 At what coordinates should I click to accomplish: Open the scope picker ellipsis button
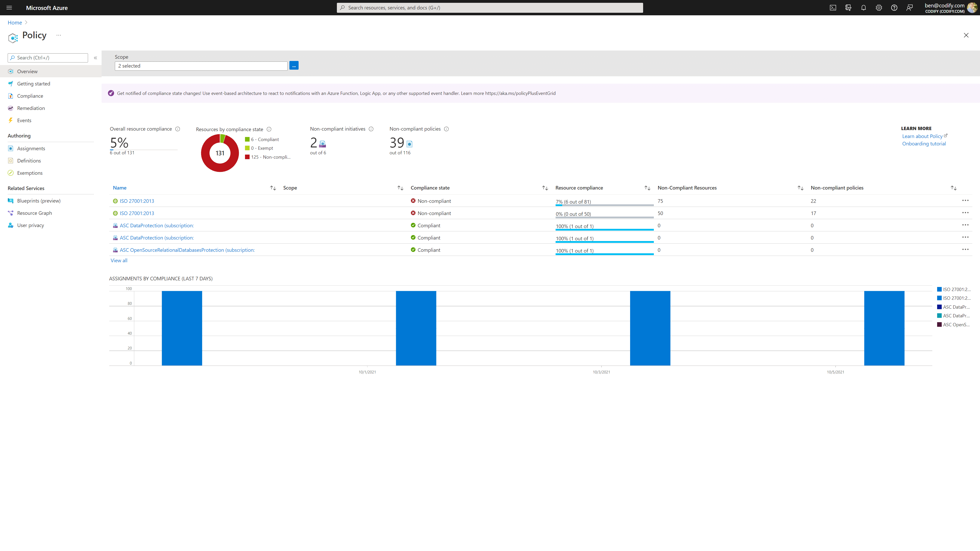pyautogui.click(x=294, y=65)
